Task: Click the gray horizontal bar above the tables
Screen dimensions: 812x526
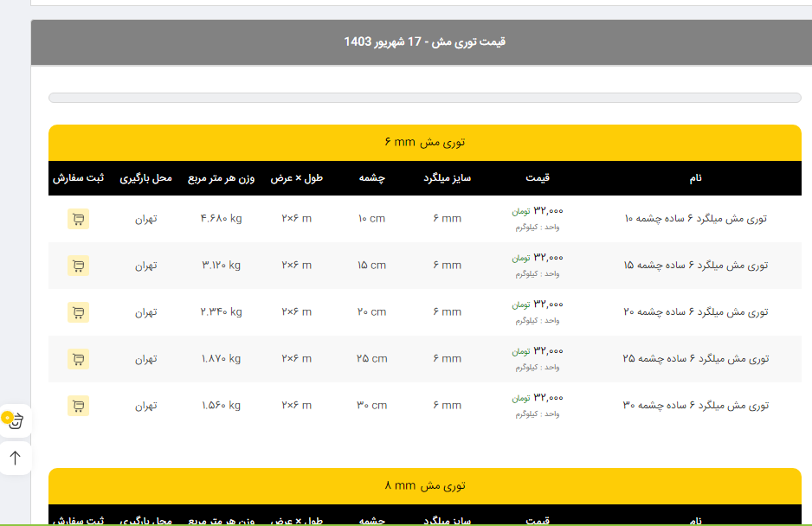Action: coord(425,98)
